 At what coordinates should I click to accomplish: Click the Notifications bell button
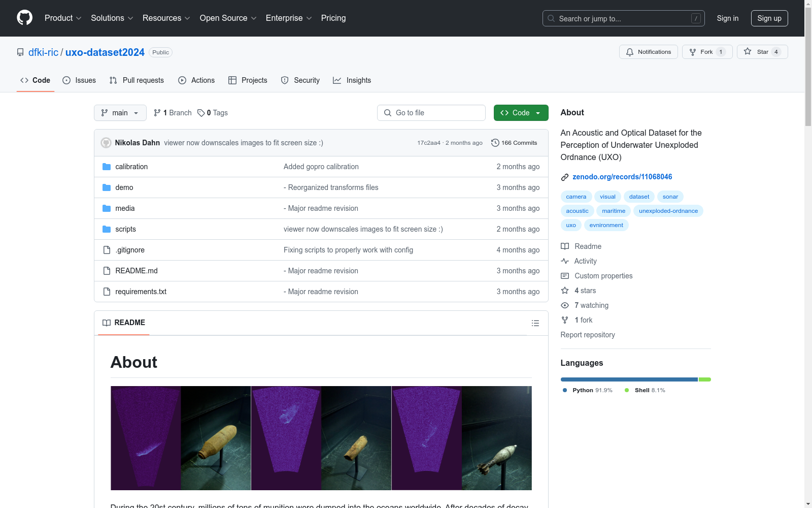tap(648, 52)
